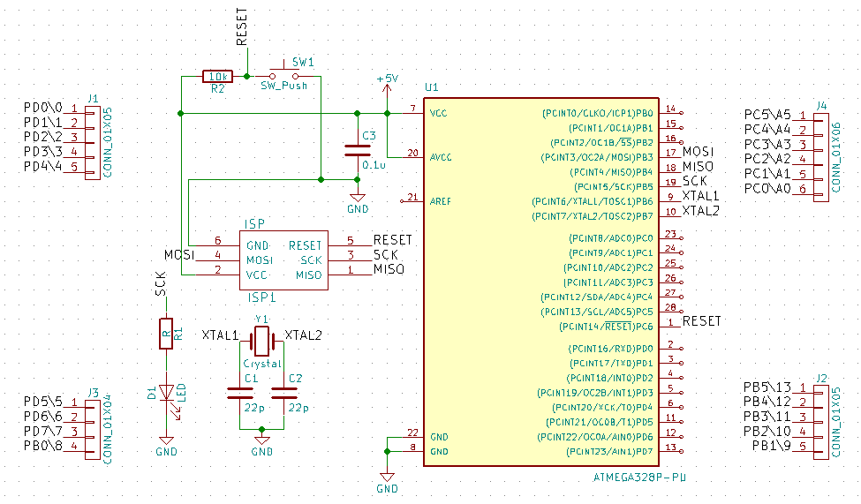Click the (PCINT23/AIN1)PD7 pin name
The height and width of the screenshot is (504, 861).
609,451
